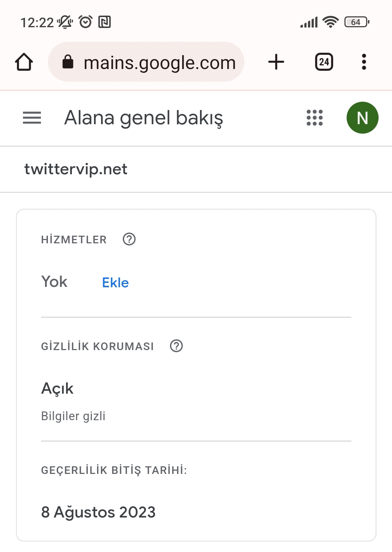Screen dimensions: 392x552
Task: Open the tab switcher showing 24
Action: (324, 62)
